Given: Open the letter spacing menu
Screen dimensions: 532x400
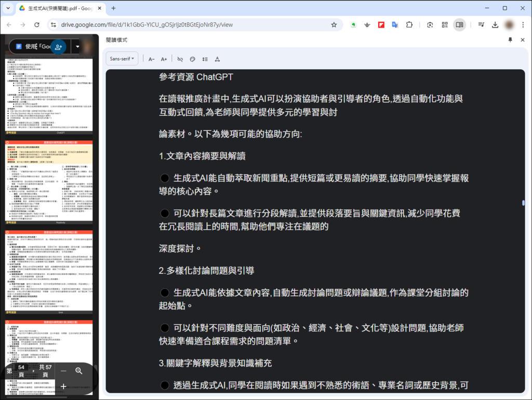Looking at the screenshot, I should click(x=218, y=59).
